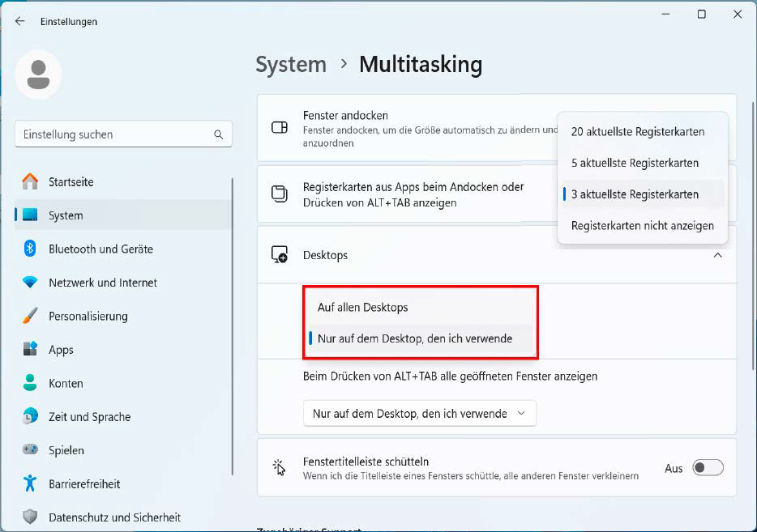Click the Startseite house icon
This screenshot has height=532, width=757.
(x=30, y=182)
